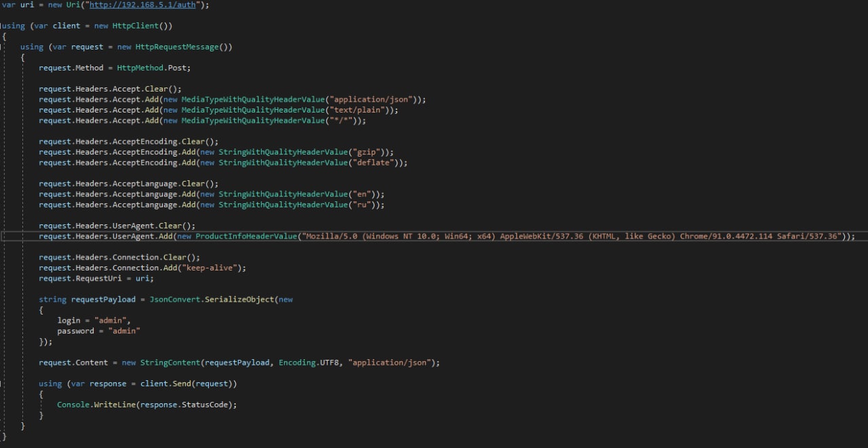Click the 'login' property in the anonymous object
The height and width of the screenshot is (448, 868).
[68, 321]
